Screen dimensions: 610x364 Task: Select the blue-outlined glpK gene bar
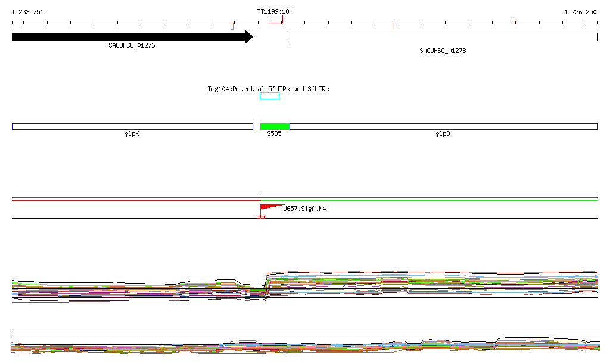click(132, 126)
